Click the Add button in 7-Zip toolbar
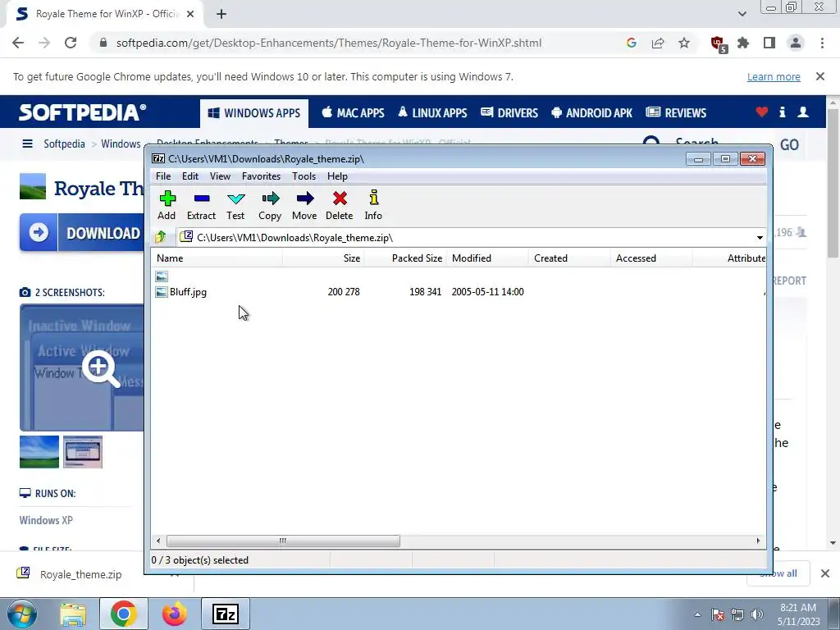 (167, 205)
